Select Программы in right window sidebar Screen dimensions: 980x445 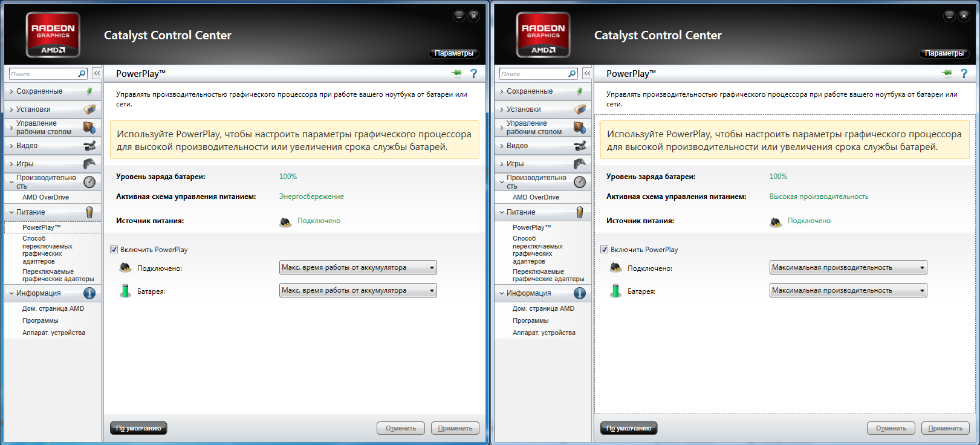click(x=531, y=320)
